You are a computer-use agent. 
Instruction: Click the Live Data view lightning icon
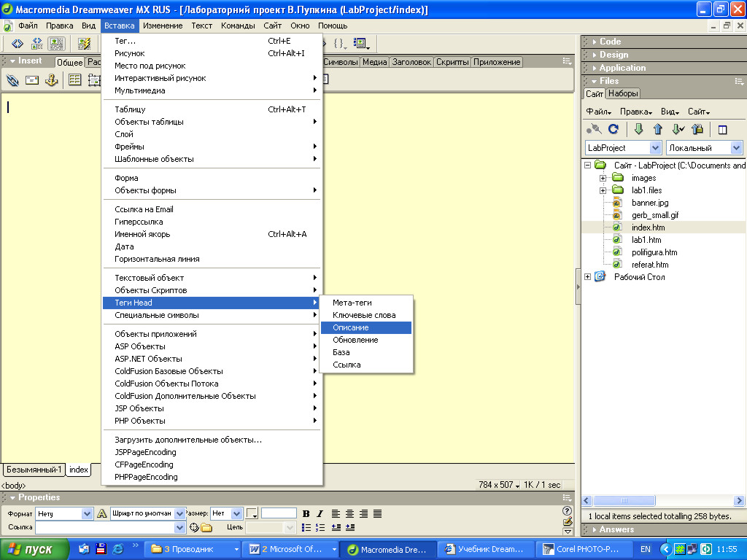pyautogui.click(x=85, y=44)
